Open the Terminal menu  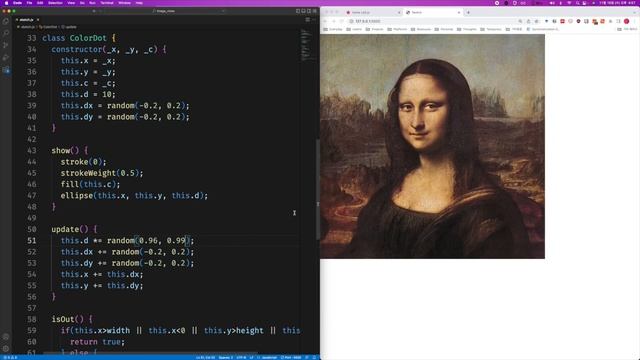tap(107, 3)
